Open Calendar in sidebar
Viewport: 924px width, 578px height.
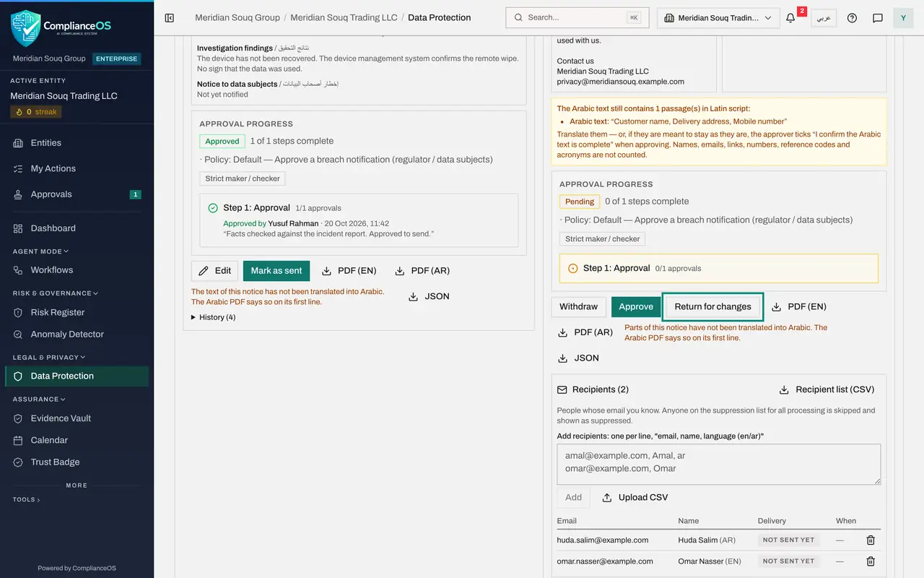tap(77, 440)
